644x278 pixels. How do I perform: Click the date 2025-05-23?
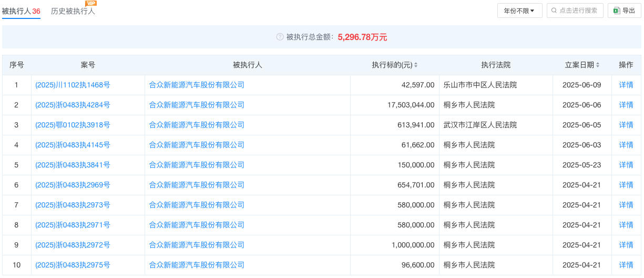coord(581,165)
